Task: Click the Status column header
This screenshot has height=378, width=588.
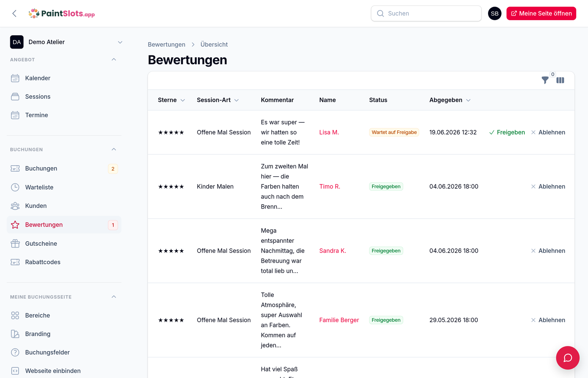Action: coord(378,100)
